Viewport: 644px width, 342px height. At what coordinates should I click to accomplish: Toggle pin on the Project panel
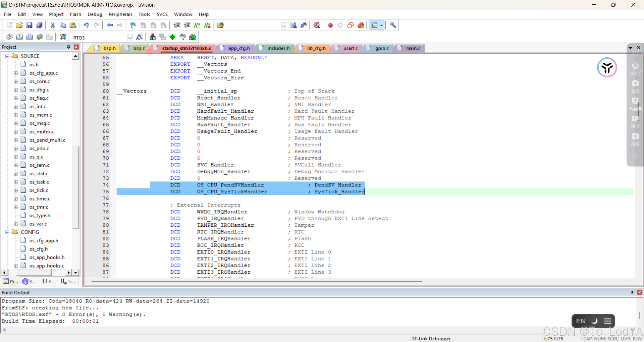(x=68, y=47)
